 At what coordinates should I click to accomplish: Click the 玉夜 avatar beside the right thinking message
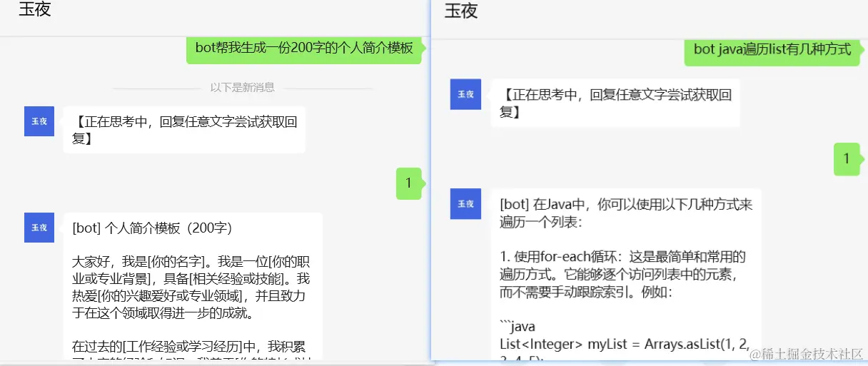(x=465, y=94)
